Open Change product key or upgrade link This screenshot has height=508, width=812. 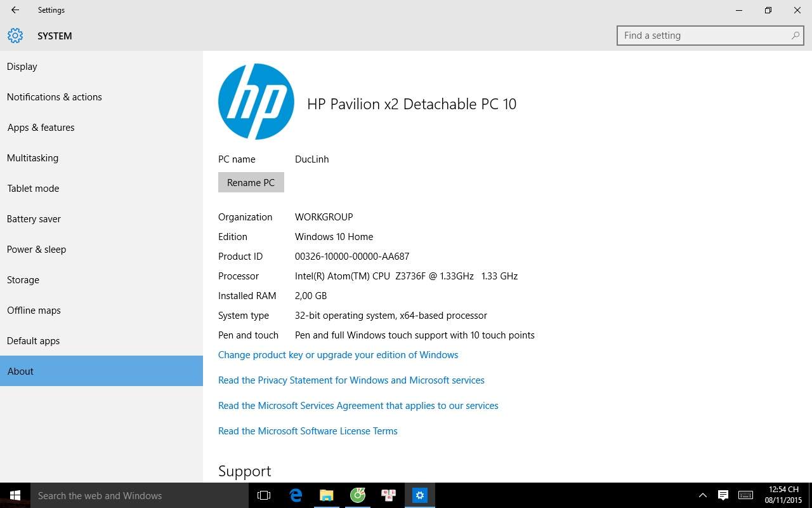(338, 355)
